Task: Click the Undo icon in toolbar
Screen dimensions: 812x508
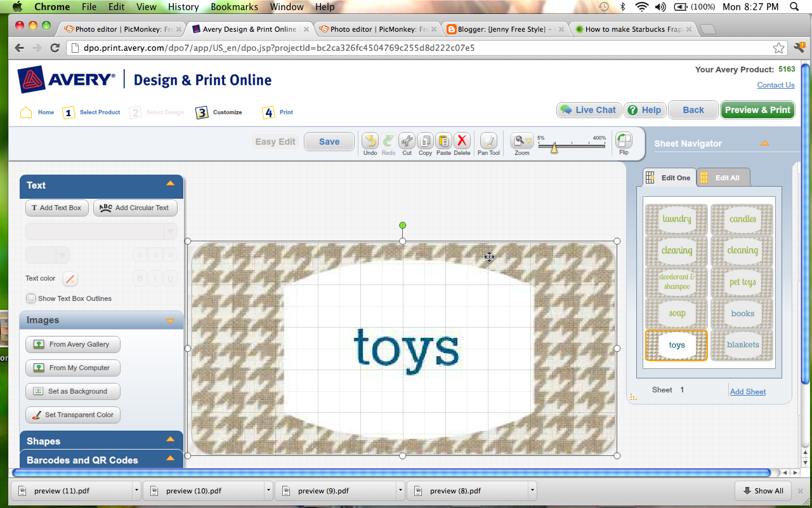Action: 370,141
